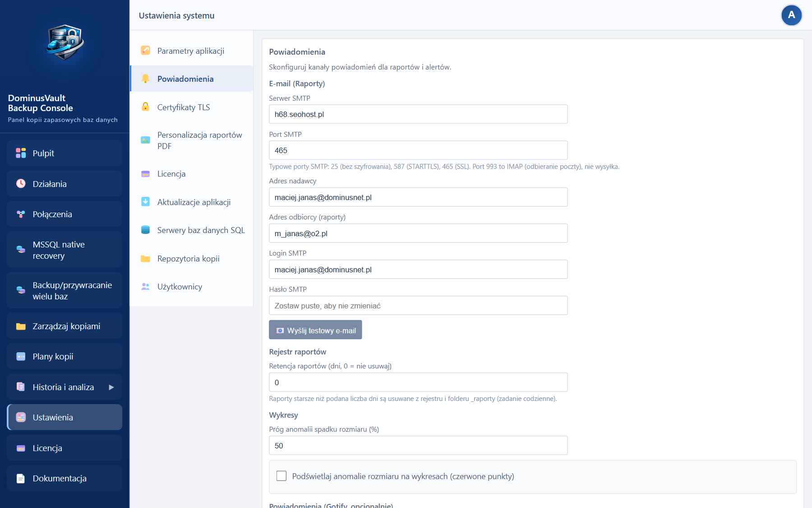Click the Aktualizacje aplikacji download icon
The height and width of the screenshot is (508, 812).
tap(145, 202)
